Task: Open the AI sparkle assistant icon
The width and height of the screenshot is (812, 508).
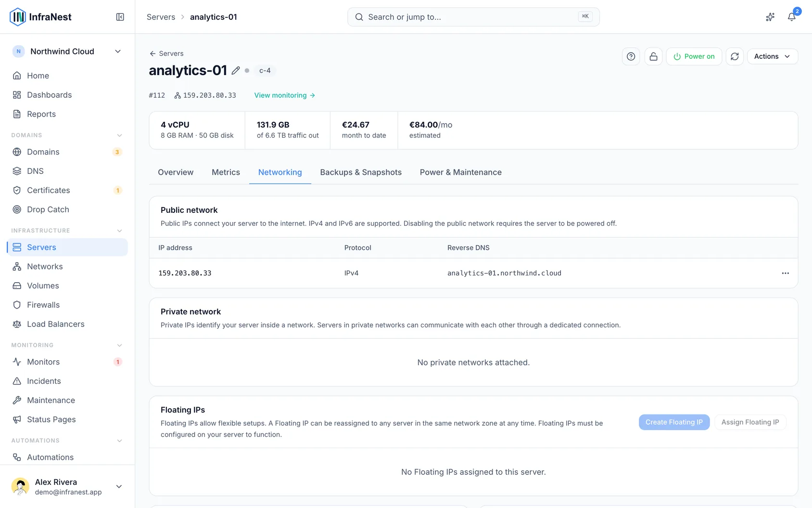Action: pos(770,17)
